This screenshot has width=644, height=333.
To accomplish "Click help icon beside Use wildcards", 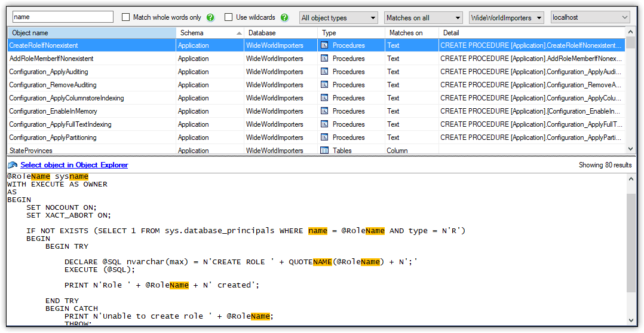I will pos(284,17).
